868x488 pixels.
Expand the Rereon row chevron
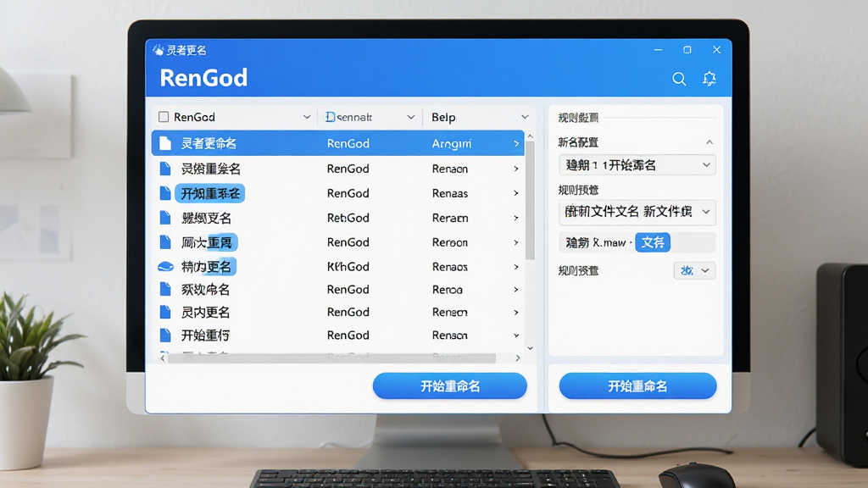click(516, 242)
